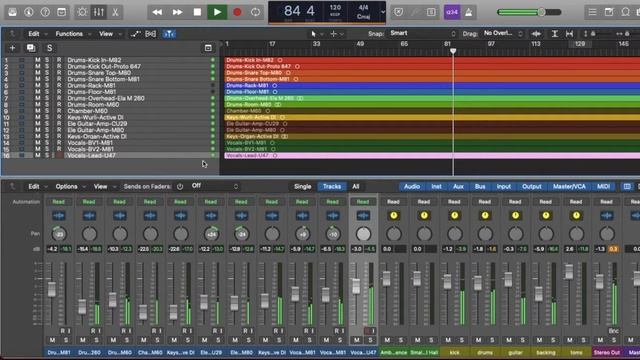640x360 pixels.
Task: Toggle the global Solo S button
Action: pyautogui.click(x=49, y=48)
